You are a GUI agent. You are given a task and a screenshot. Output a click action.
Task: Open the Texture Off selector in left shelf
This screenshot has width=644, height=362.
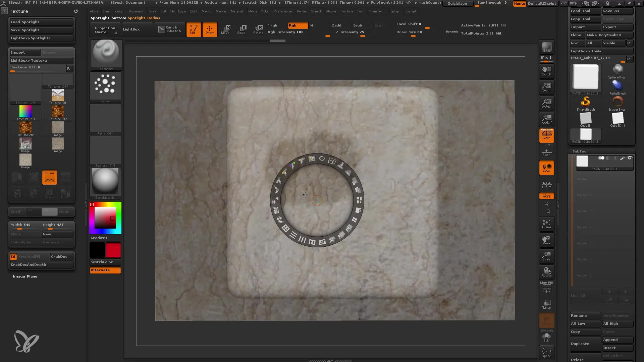(x=105, y=152)
